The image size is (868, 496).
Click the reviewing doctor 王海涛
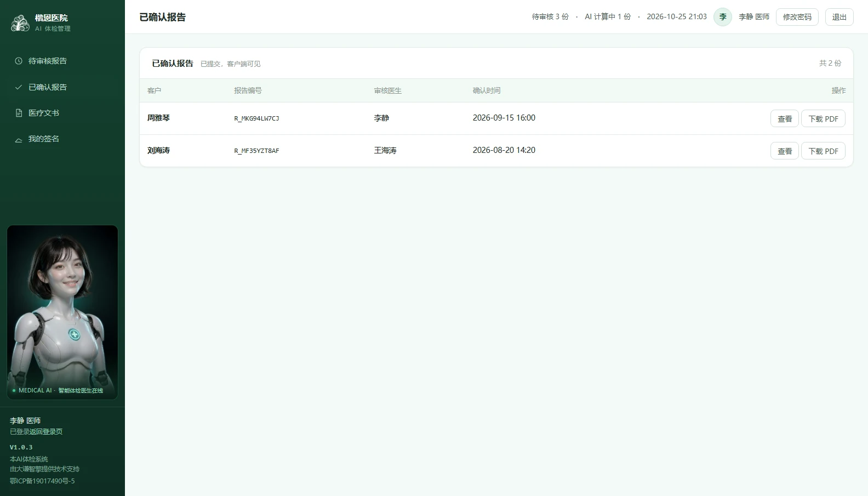(385, 150)
